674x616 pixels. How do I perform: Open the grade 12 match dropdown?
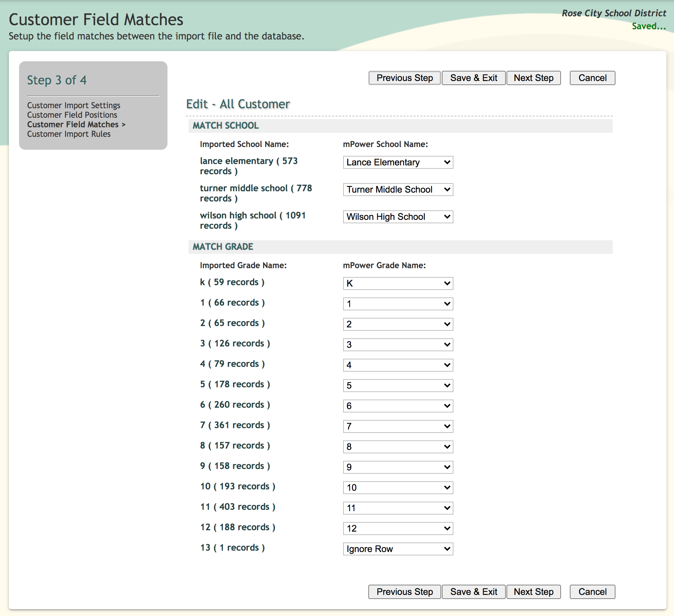(x=398, y=529)
